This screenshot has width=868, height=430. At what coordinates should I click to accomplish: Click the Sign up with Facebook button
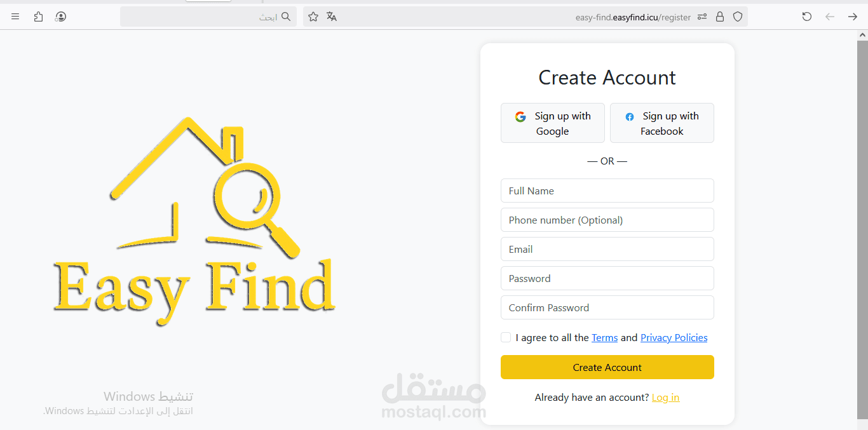[x=661, y=123]
